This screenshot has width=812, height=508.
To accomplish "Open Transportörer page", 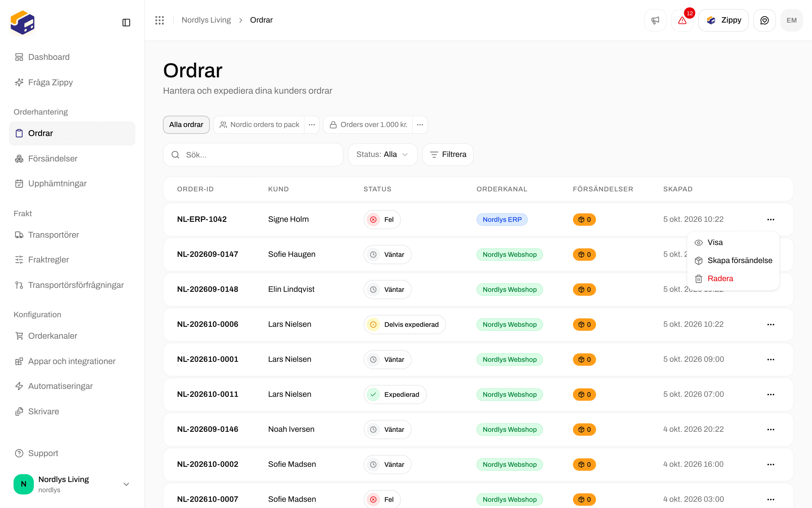I will coord(72,235).
